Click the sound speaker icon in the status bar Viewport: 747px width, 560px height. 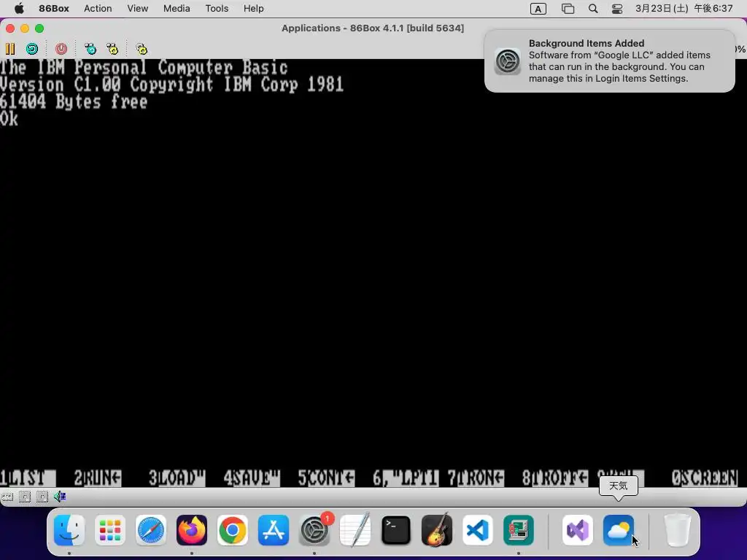click(60, 497)
